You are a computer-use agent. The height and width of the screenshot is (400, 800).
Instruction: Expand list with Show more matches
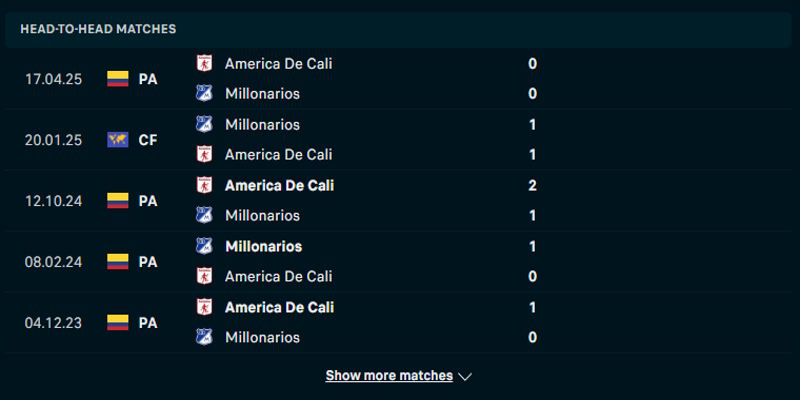pyautogui.click(x=389, y=376)
